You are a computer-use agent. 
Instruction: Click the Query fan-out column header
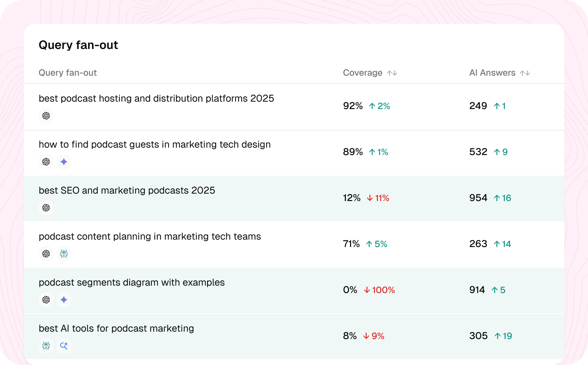(68, 73)
